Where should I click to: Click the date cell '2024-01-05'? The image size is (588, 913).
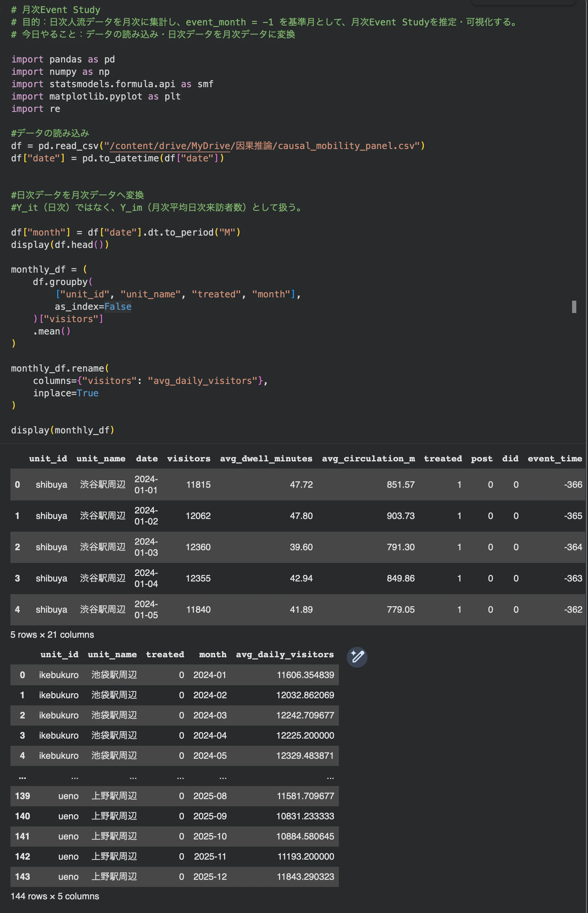pyautogui.click(x=146, y=610)
